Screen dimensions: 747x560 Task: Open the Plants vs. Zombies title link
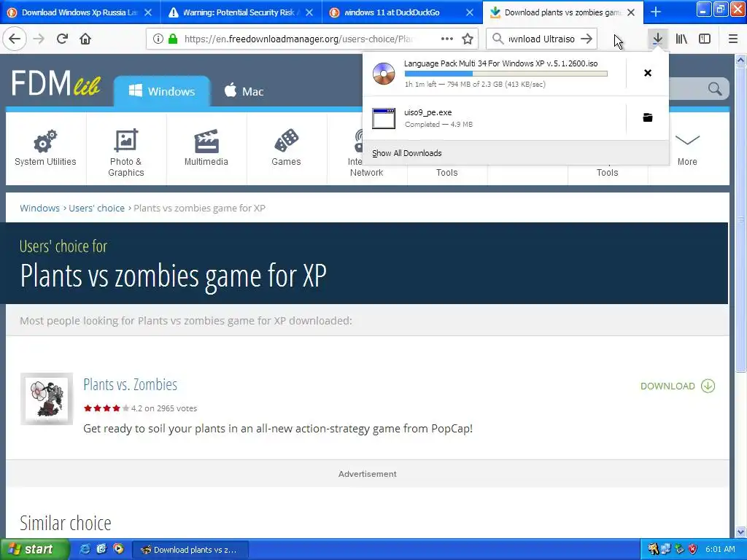130,384
